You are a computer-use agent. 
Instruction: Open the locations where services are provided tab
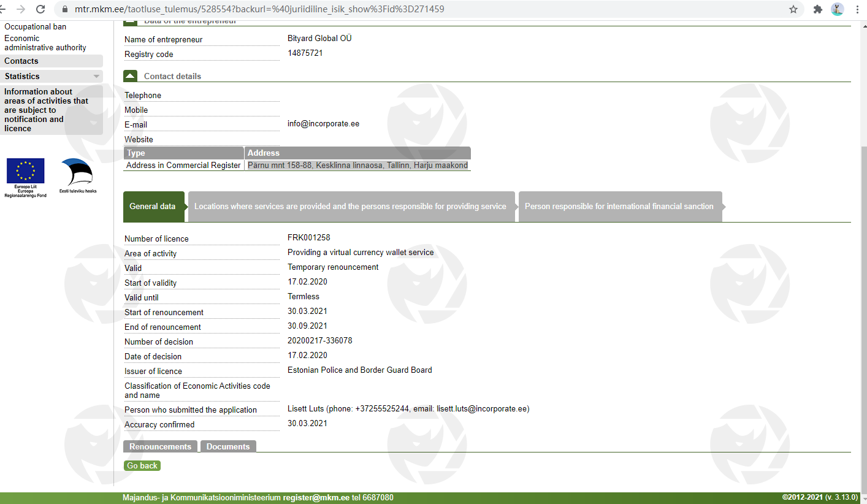(350, 207)
